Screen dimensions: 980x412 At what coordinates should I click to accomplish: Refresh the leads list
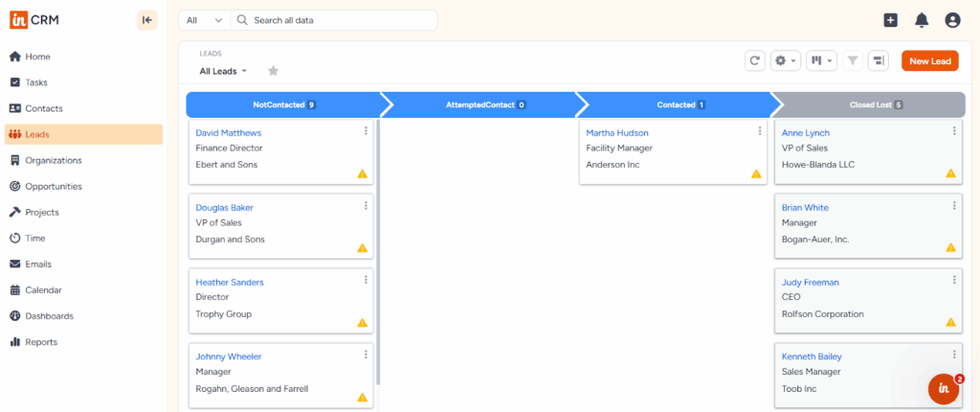coord(755,61)
